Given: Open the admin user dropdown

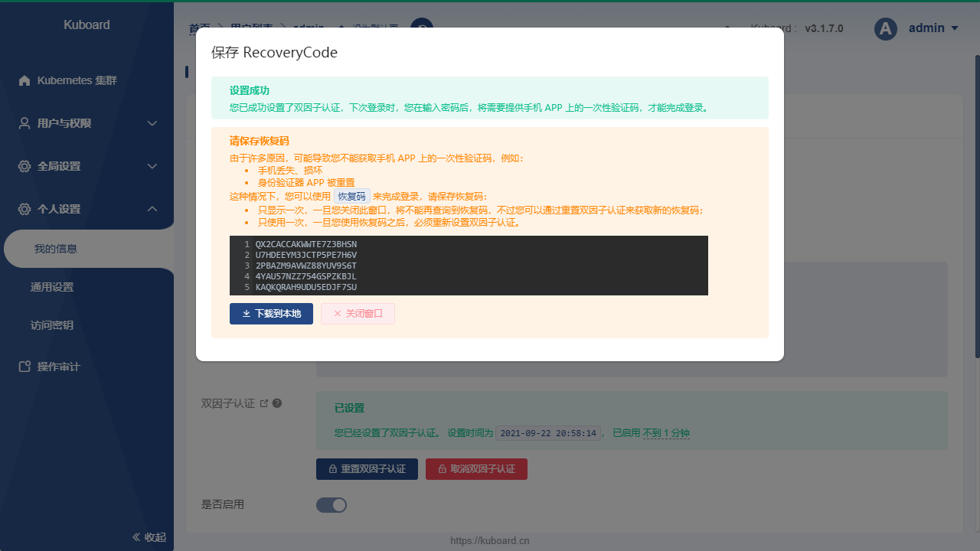Looking at the screenshot, I should tap(933, 28).
